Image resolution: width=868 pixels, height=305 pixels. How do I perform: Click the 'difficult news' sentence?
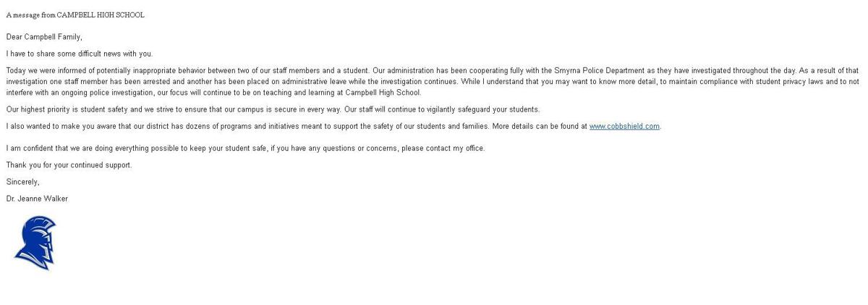[x=80, y=54]
